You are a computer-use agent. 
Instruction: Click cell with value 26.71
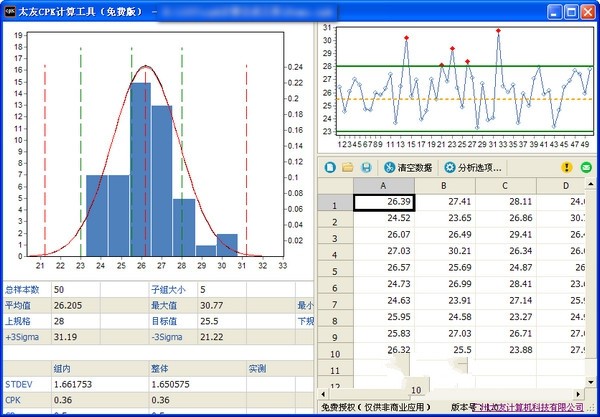pyautogui.click(x=505, y=334)
